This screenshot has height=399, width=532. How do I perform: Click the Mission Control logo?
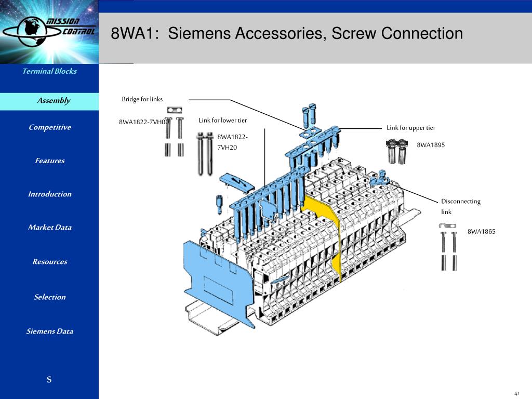click(x=49, y=32)
